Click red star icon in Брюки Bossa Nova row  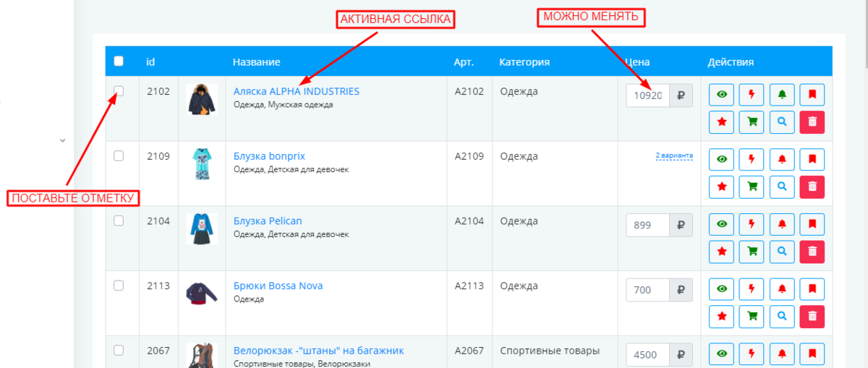pyautogui.click(x=721, y=316)
